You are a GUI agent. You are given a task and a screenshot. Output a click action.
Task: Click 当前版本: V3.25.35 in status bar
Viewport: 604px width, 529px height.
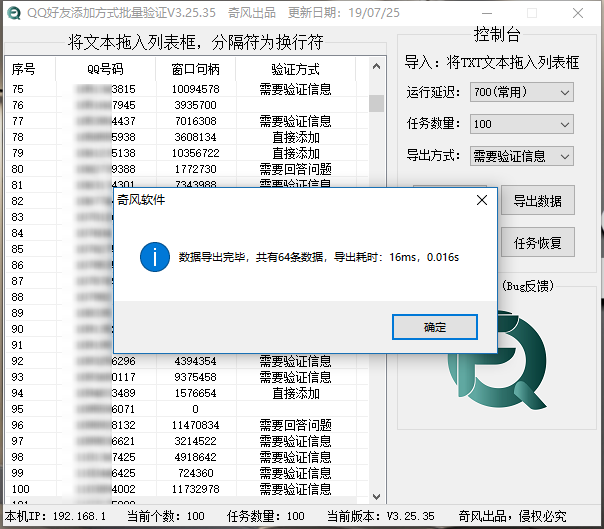point(381,516)
